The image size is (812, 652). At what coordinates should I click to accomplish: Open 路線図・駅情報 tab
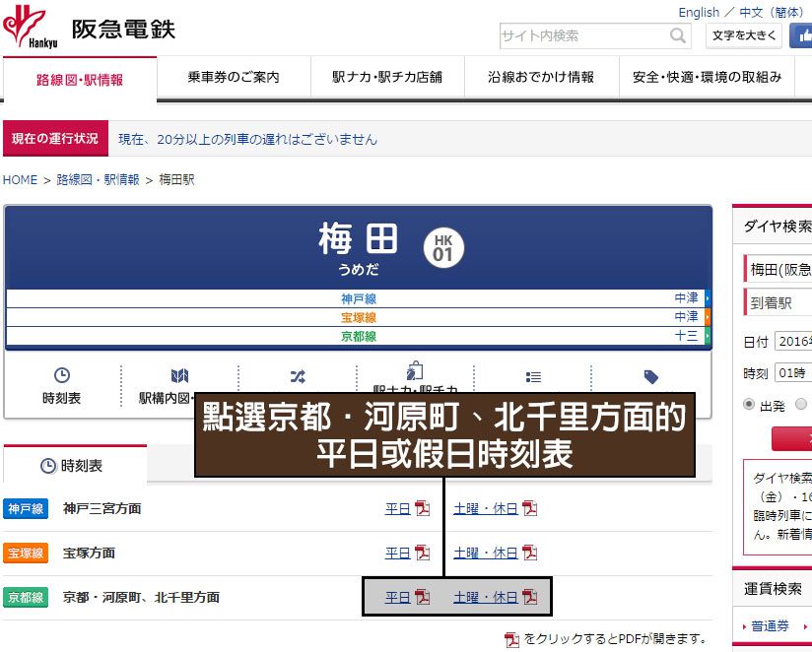click(x=80, y=80)
